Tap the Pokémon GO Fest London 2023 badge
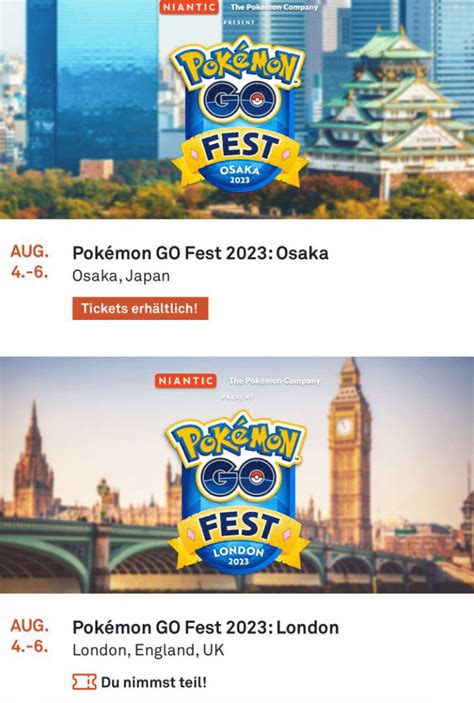Viewport: 474px width, 703px height. pyautogui.click(x=238, y=490)
